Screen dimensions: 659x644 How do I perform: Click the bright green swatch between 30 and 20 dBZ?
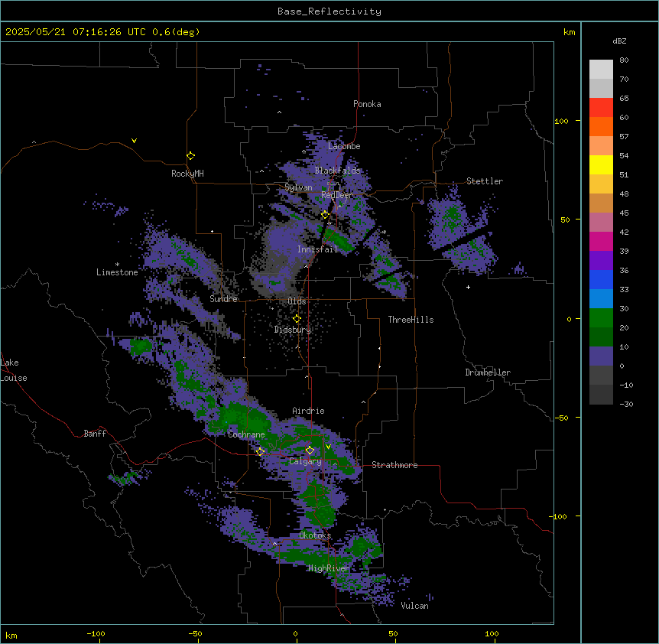point(601,318)
